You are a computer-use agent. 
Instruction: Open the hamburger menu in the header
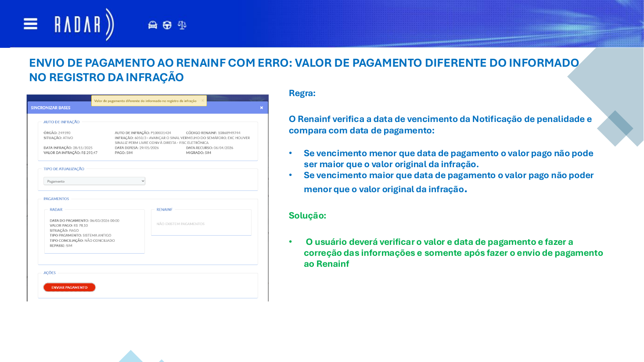pyautogui.click(x=30, y=24)
